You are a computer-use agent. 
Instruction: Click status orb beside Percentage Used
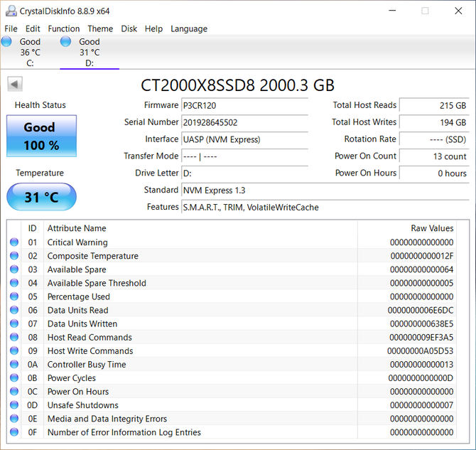coord(14,296)
